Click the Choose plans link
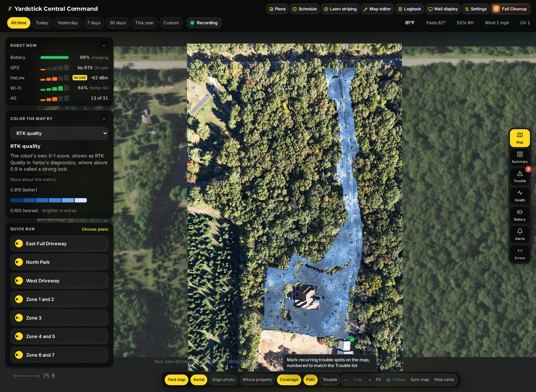Screen dimensions: 536x392 (95, 229)
